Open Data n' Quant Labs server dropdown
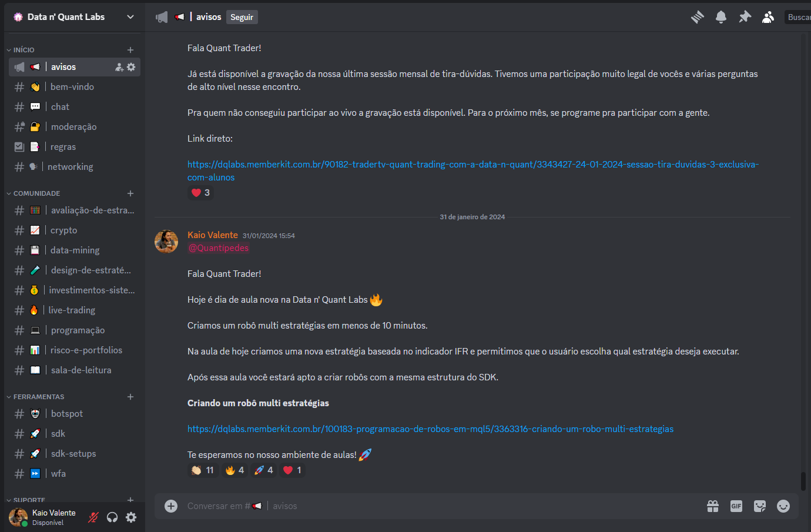The image size is (811, 532). pyautogui.click(x=73, y=17)
